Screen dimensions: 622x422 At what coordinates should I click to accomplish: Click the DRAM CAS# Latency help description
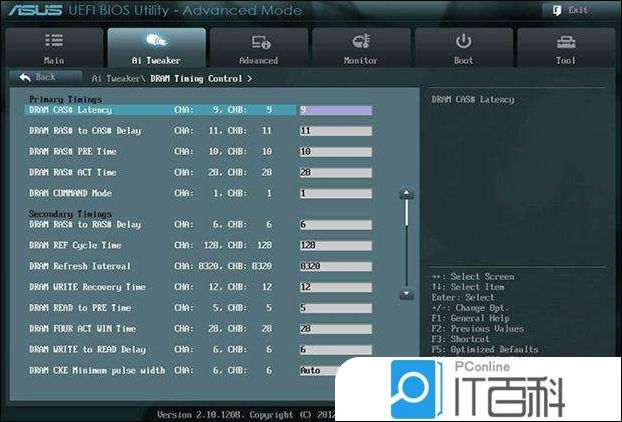473,100
